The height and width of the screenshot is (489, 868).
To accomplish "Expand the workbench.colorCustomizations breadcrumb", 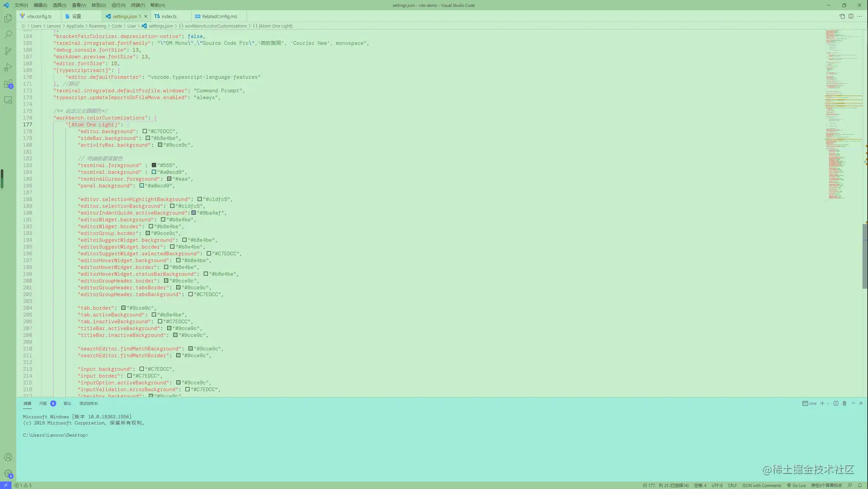I will point(212,26).
